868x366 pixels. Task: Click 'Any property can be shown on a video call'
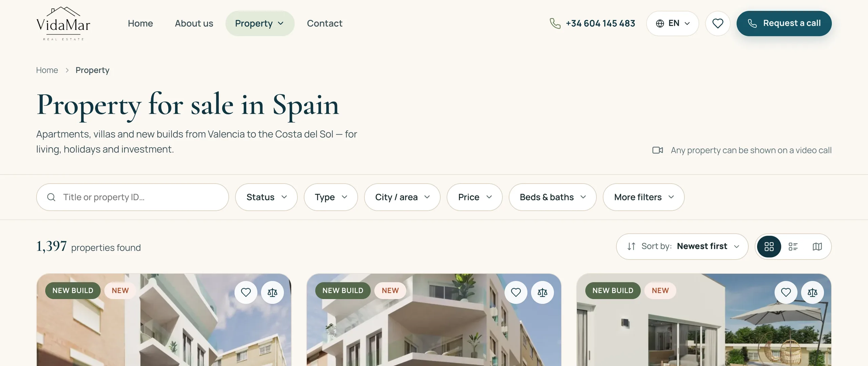[751, 150]
